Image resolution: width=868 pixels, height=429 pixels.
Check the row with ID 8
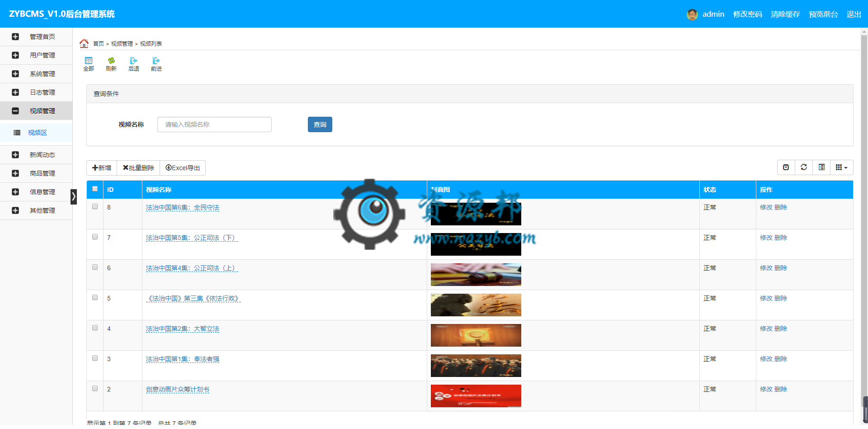[x=95, y=207]
